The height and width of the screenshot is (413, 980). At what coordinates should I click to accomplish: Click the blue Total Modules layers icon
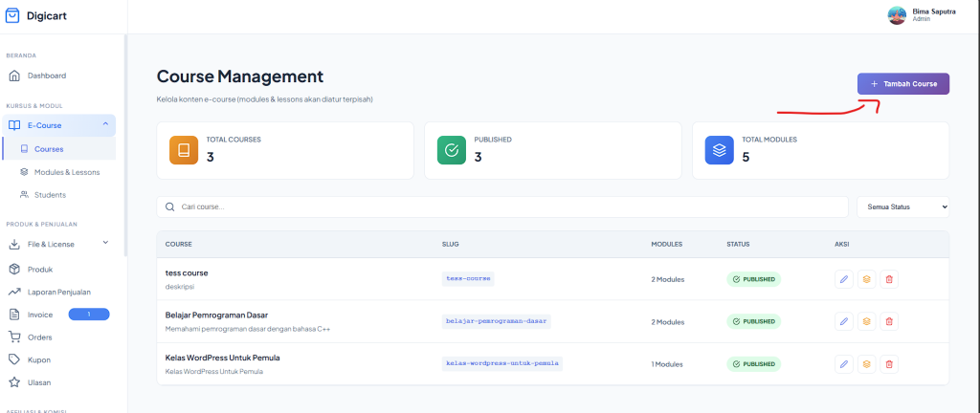[x=719, y=150]
